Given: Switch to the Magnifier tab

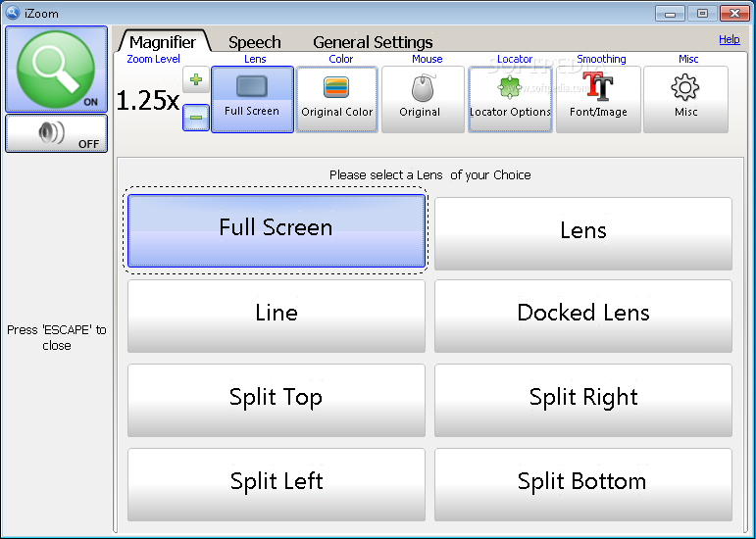Looking at the screenshot, I should pyautogui.click(x=163, y=42).
